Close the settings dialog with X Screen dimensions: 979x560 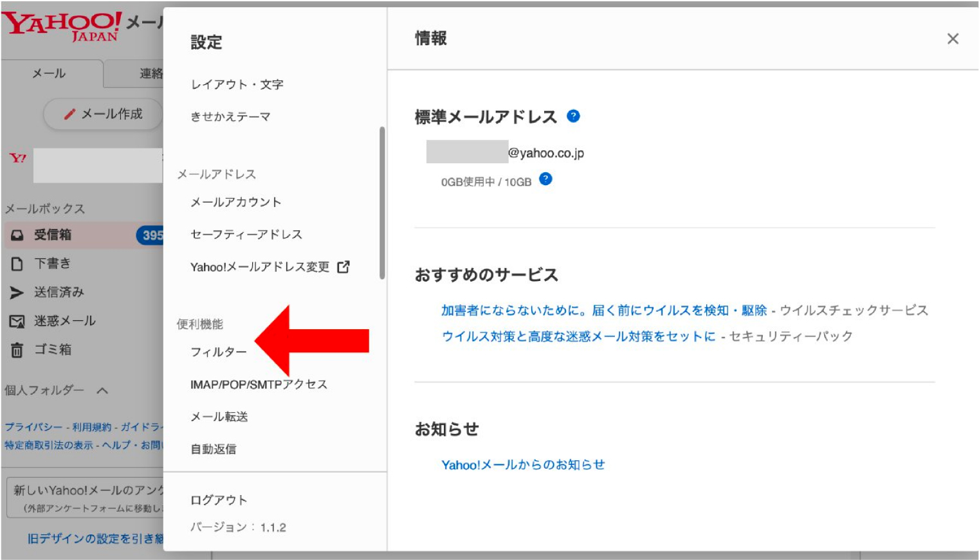(x=953, y=39)
